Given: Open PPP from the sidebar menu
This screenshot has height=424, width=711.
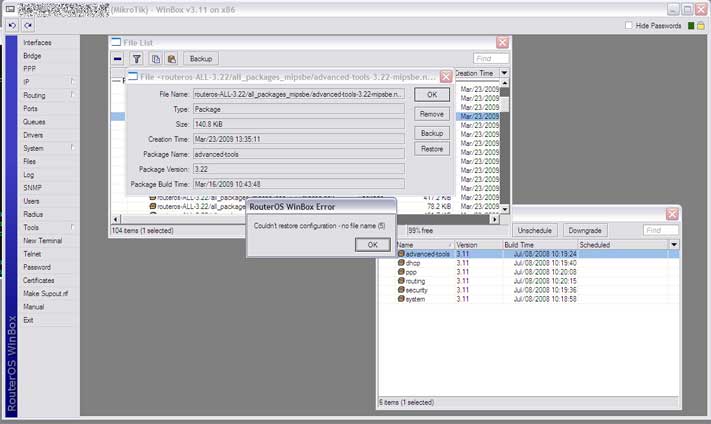Looking at the screenshot, I should click(x=29, y=69).
